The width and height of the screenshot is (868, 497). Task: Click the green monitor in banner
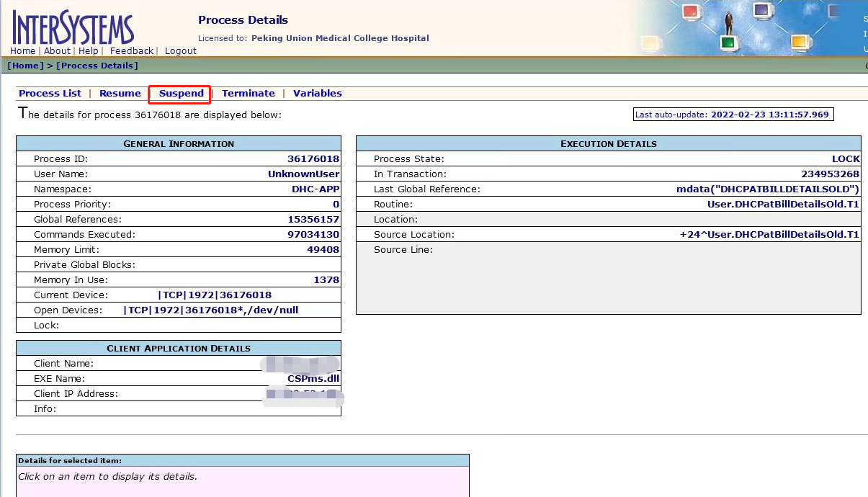728,43
